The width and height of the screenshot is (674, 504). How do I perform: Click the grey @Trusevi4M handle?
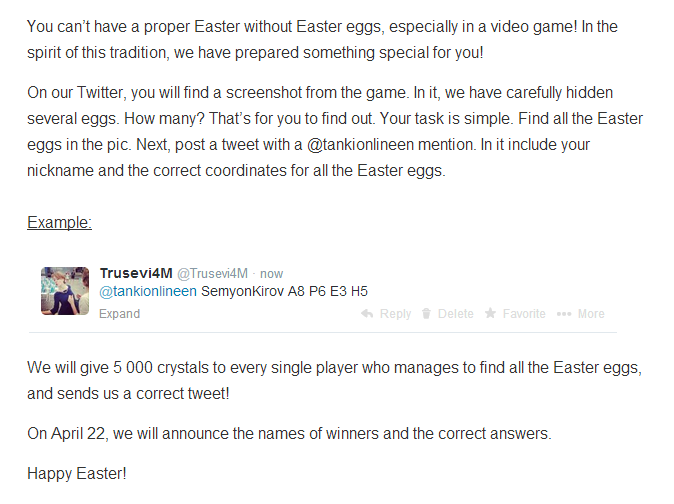click(x=212, y=274)
